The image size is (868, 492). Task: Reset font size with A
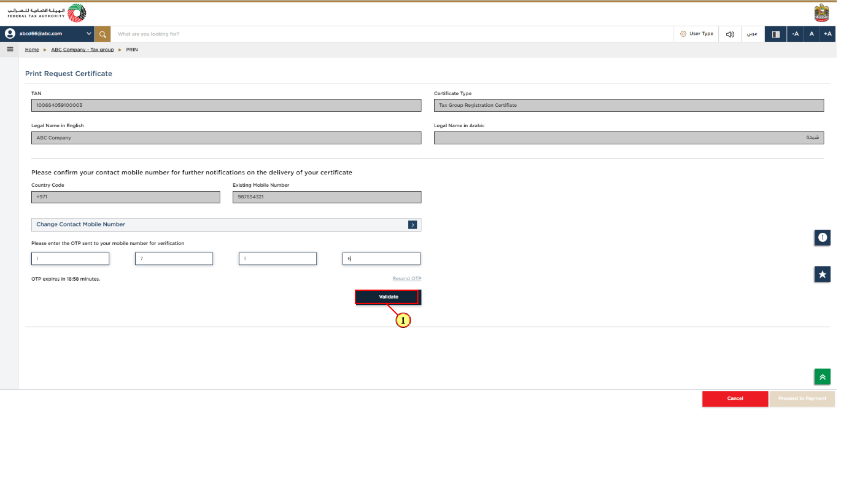(812, 34)
